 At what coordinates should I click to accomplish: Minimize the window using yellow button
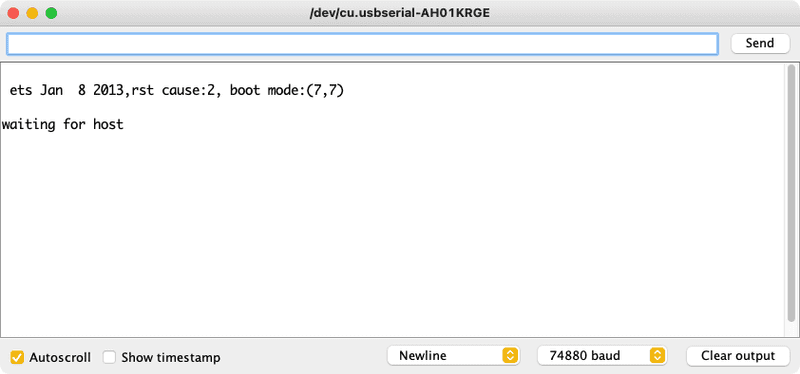tap(32, 13)
